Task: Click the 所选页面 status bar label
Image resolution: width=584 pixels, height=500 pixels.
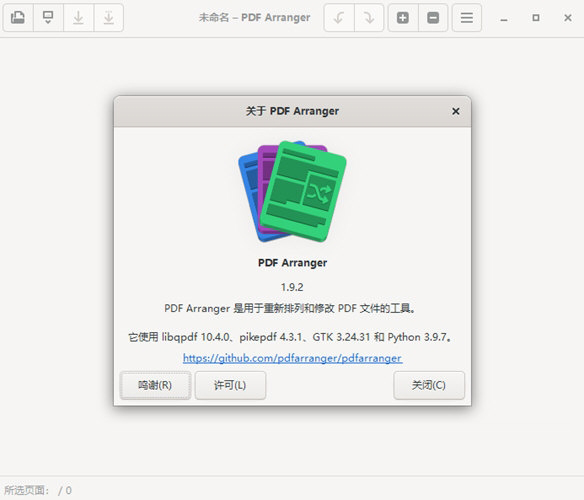Action: (26, 490)
